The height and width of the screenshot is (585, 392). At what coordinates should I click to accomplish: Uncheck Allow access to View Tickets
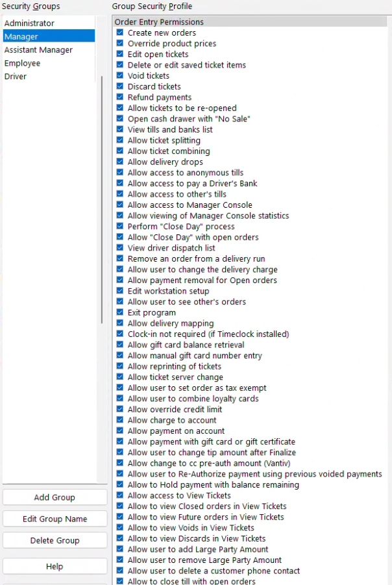(119, 495)
